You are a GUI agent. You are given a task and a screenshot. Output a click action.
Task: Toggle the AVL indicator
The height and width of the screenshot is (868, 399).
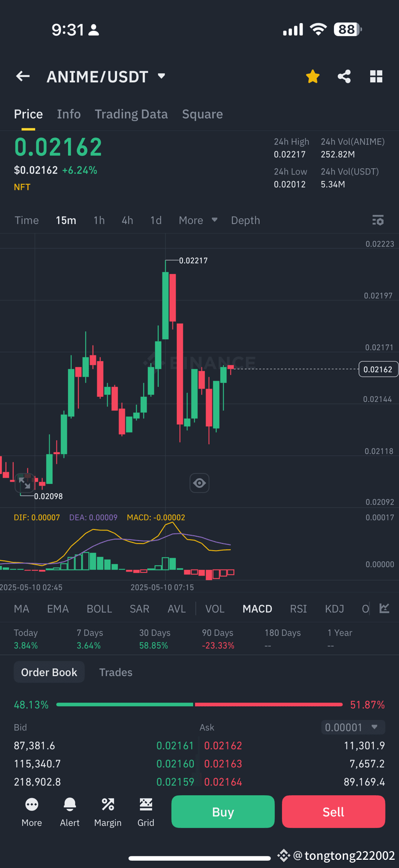coord(176,609)
